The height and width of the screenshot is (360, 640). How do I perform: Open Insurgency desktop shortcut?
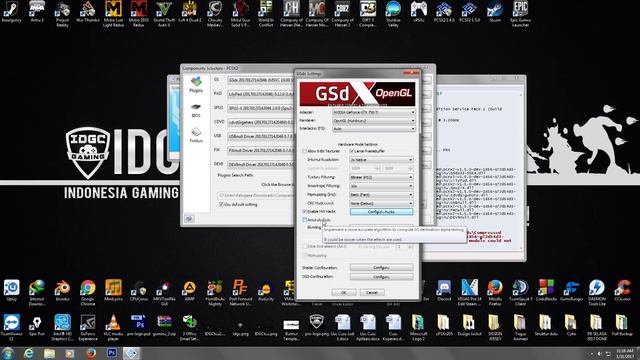click(x=11, y=12)
